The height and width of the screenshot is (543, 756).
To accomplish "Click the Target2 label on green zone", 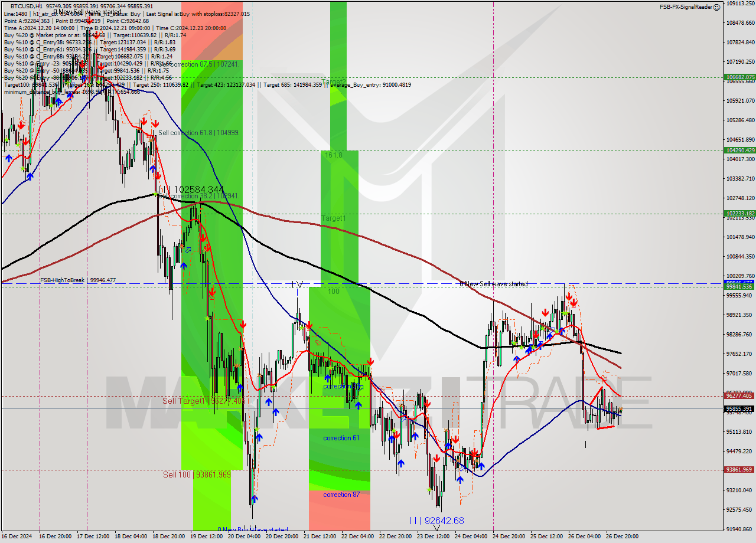I will click(x=334, y=81).
